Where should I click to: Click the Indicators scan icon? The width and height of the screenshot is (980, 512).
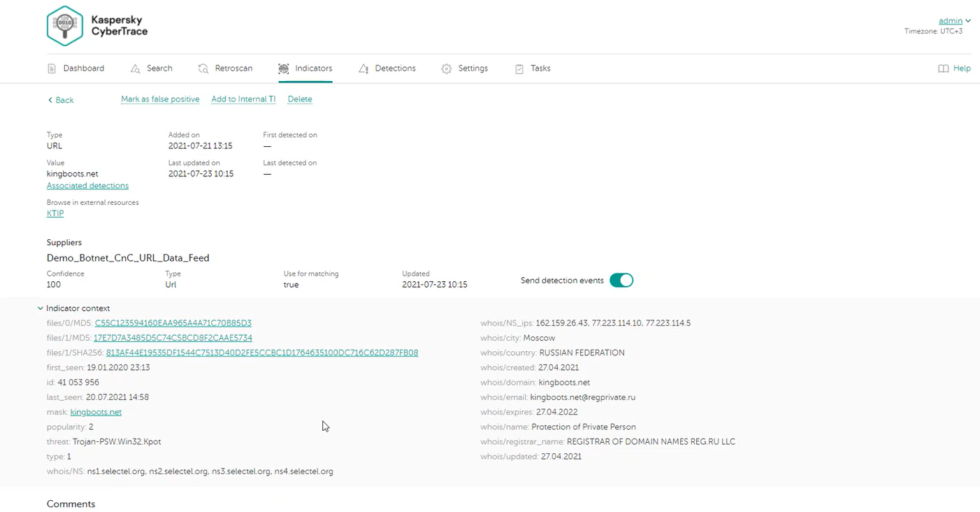pos(283,69)
